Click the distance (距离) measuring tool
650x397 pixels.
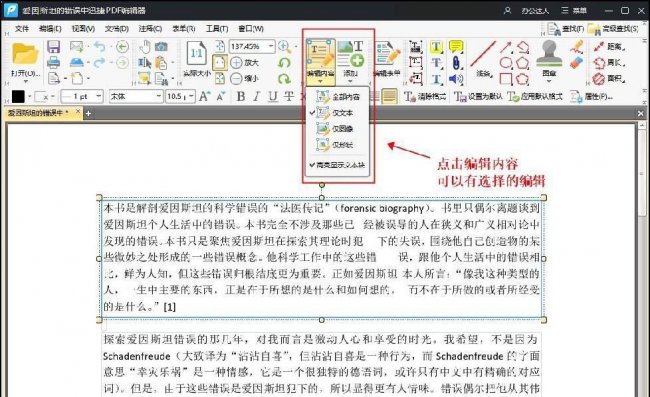click(609, 46)
